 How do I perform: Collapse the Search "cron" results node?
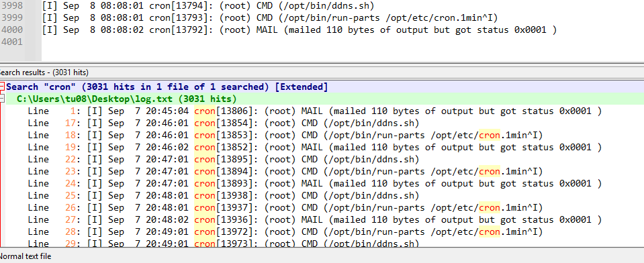point(2,87)
